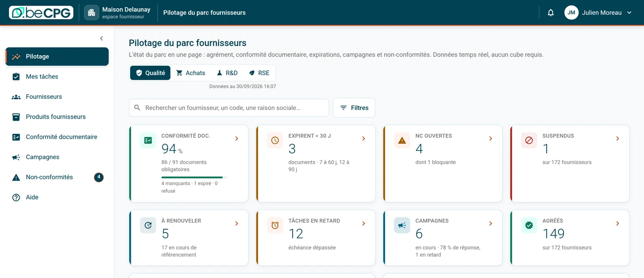Open the Filtres button
Screen dimensions: 644x278
pyautogui.click(x=354, y=108)
